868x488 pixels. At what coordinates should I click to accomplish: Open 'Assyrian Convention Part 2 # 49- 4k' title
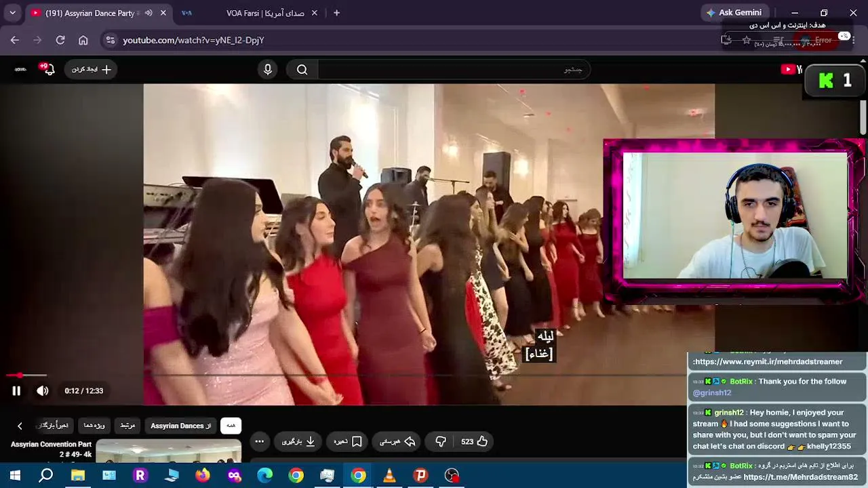pyautogui.click(x=51, y=449)
